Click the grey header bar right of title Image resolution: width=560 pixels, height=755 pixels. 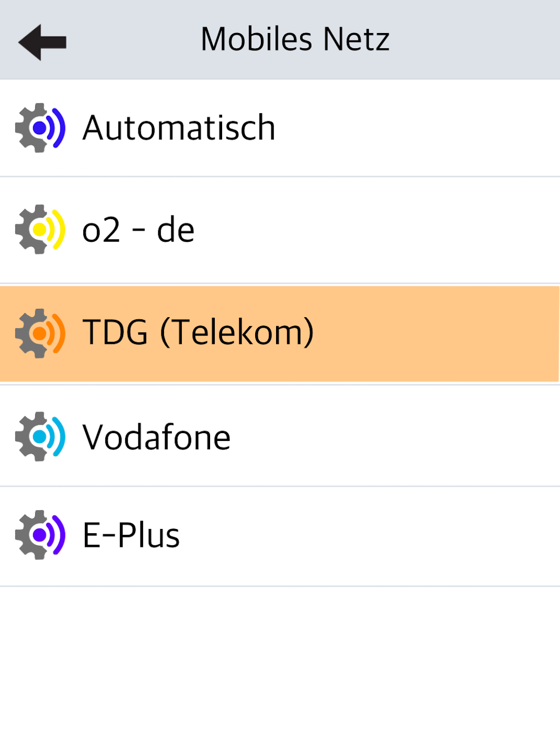click(x=477, y=39)
